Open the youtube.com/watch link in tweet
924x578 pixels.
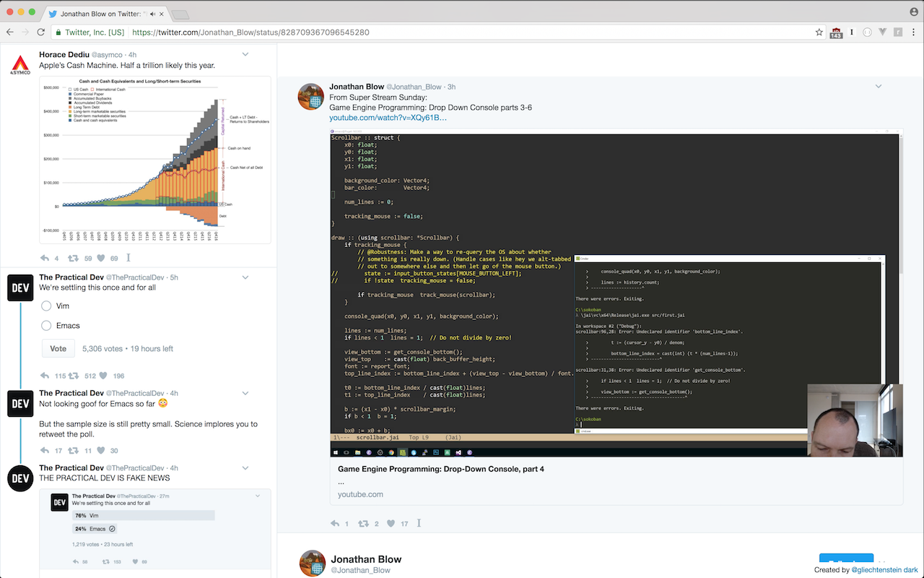[x=388, y=118]
